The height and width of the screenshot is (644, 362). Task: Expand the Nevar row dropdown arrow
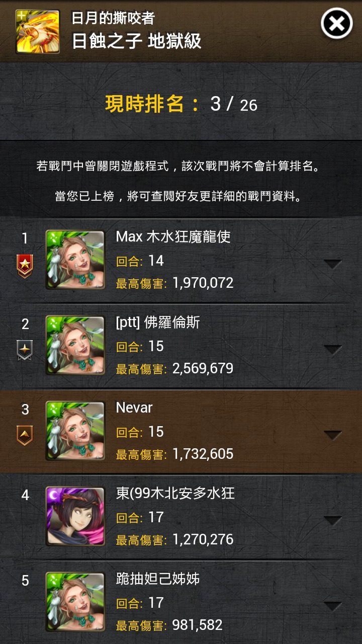(x=332, y=435)
